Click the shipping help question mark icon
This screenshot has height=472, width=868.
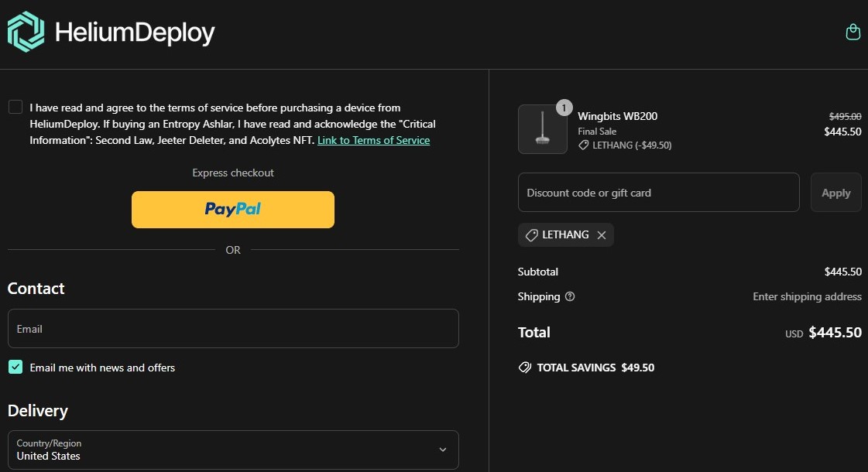pyautogui.click(x=570, y=296)
